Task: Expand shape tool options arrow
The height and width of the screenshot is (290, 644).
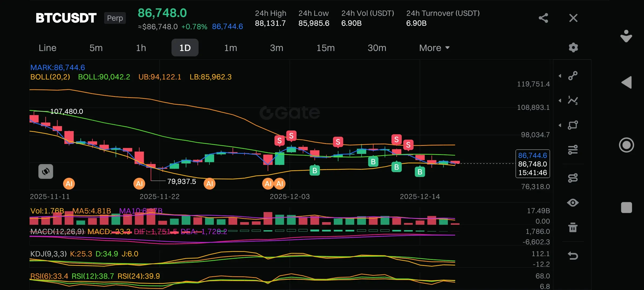Action: click(x=560, y=125)
